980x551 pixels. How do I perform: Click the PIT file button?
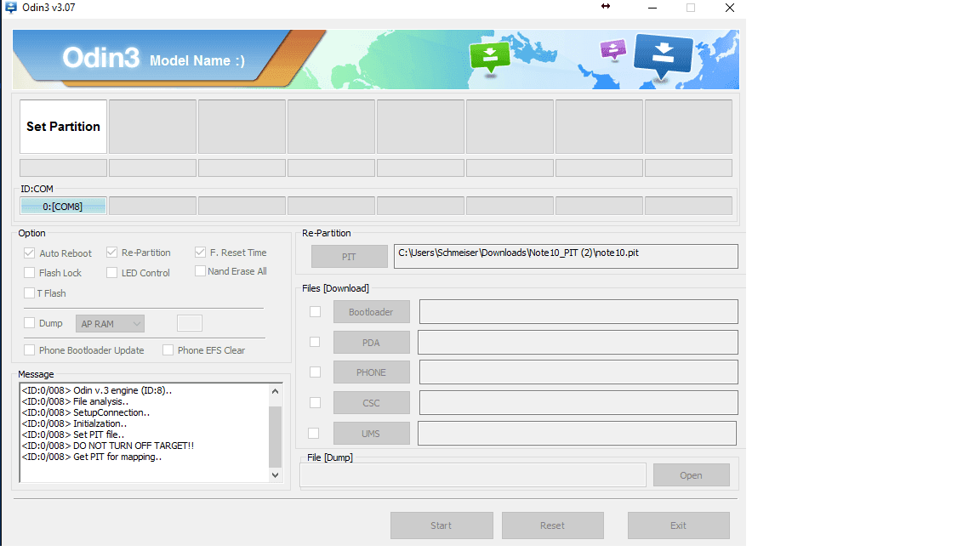point(350,257)
